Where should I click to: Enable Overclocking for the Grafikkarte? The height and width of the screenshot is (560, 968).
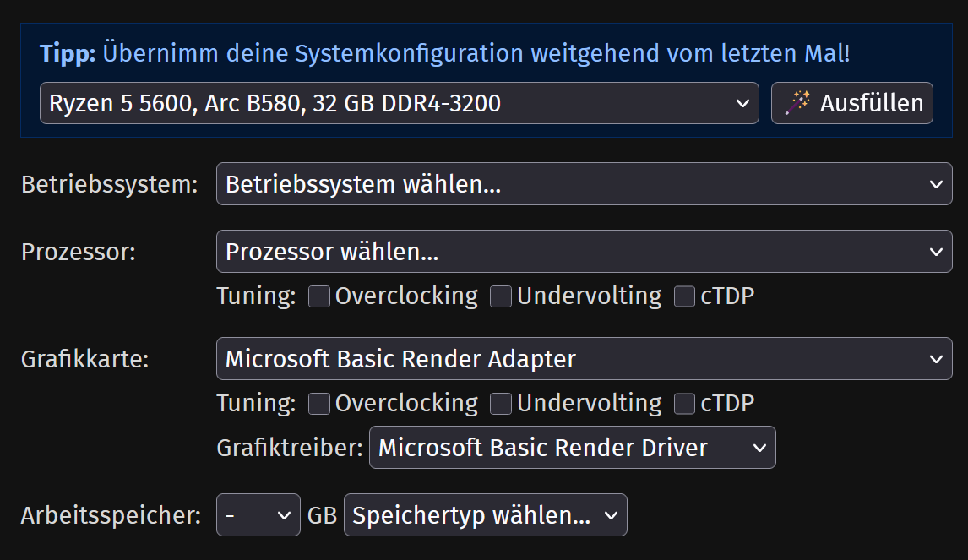click(x=319, y=405)
